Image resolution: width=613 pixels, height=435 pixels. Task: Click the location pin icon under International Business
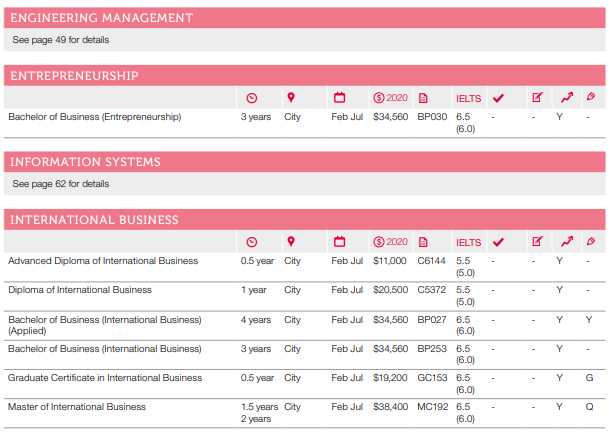291,242
